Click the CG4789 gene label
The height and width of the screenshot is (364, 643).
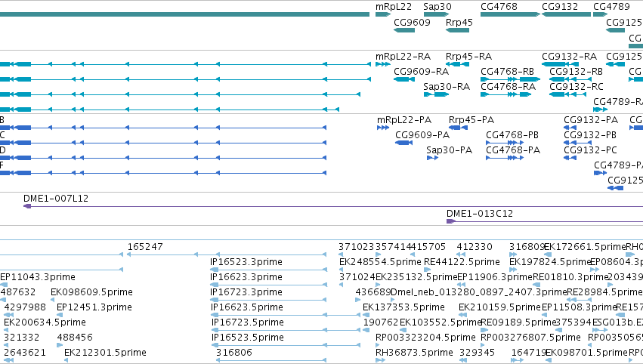coord(611,7)
